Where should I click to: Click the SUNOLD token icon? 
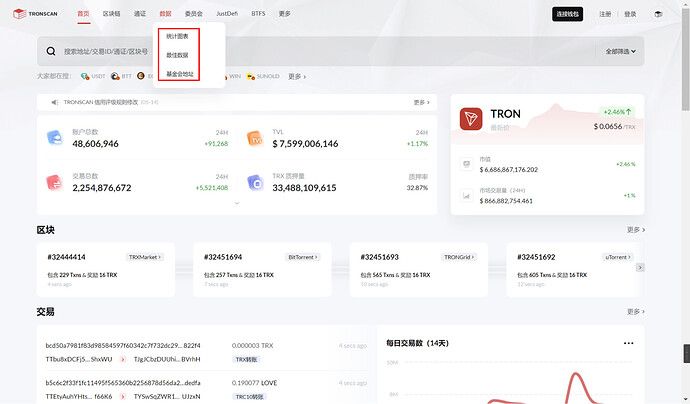(x=251, y=76)
